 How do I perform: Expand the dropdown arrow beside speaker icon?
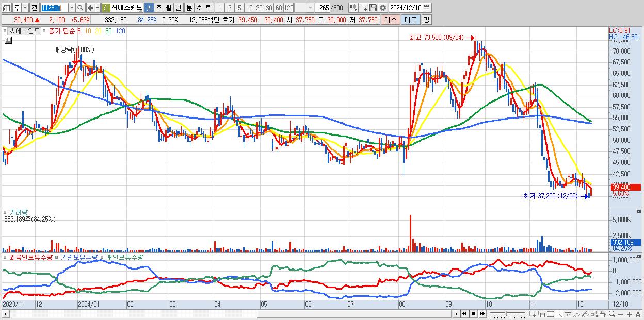click(98, 8)
